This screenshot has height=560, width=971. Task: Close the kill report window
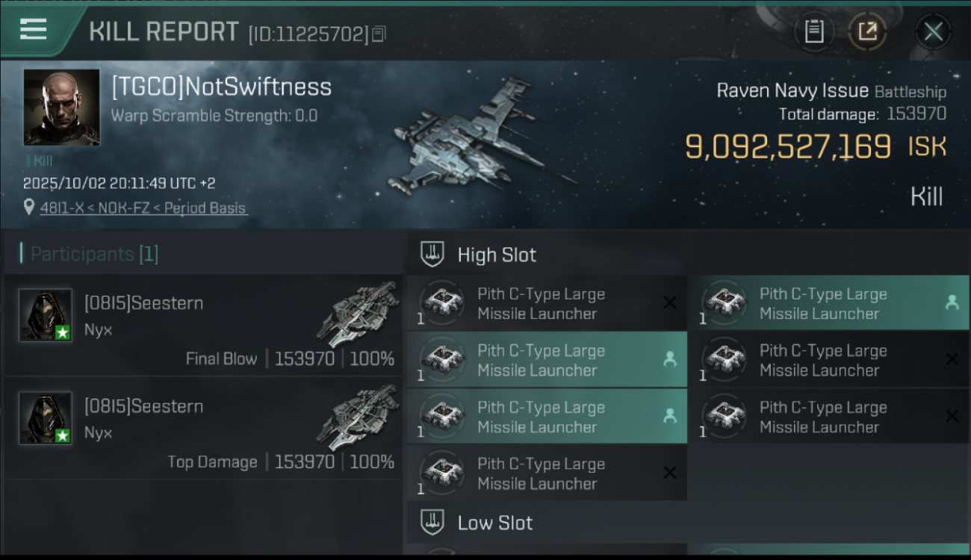tap(933, 31)
